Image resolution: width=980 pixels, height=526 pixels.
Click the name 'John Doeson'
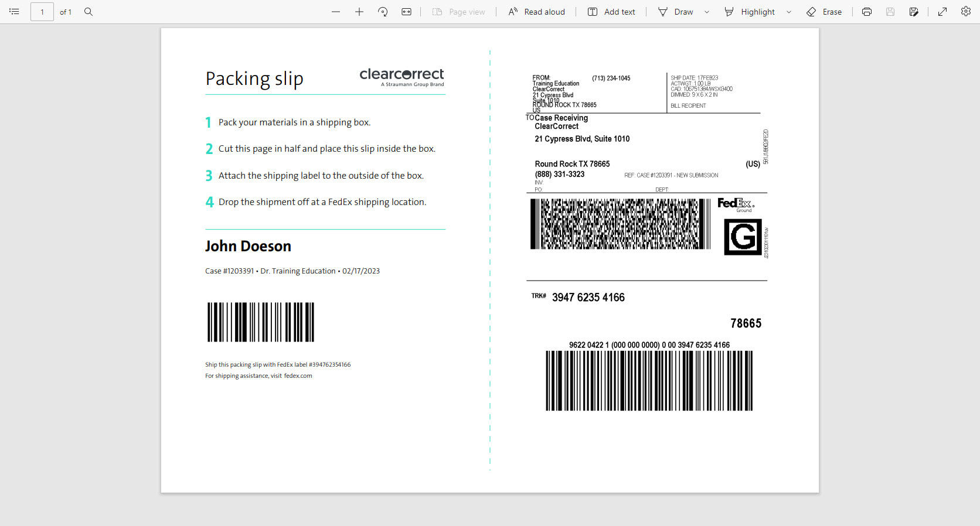248,246
